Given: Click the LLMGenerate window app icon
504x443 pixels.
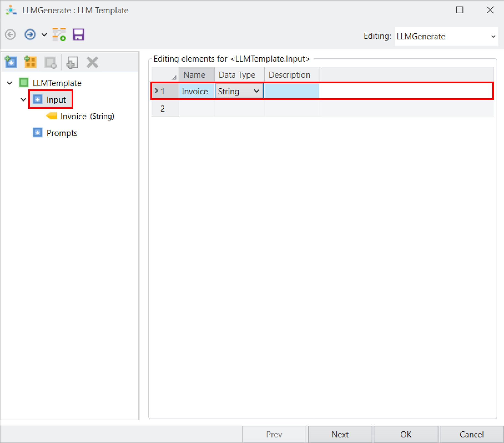Looking at the screenshot, I should [x=11, y=10].
